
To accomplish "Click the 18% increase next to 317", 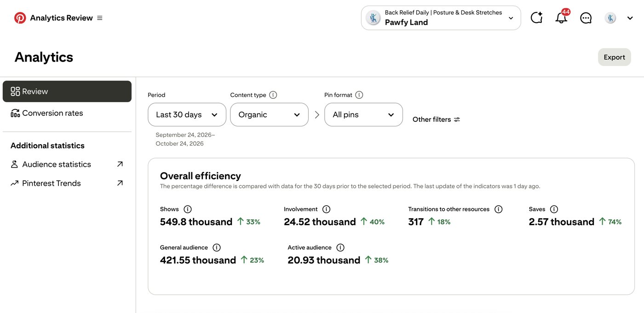I will point(439,222).
